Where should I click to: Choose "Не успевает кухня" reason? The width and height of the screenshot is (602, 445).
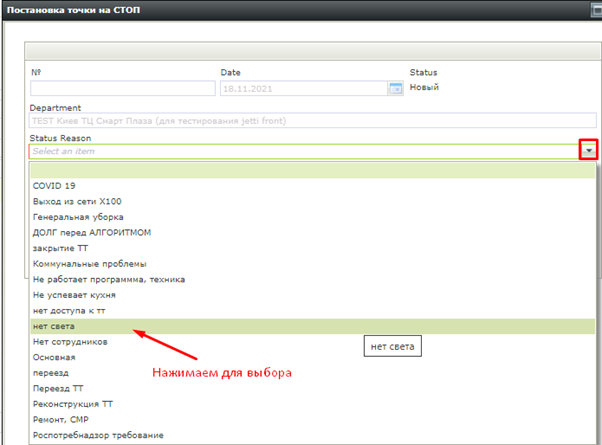[x=313, y=295]
